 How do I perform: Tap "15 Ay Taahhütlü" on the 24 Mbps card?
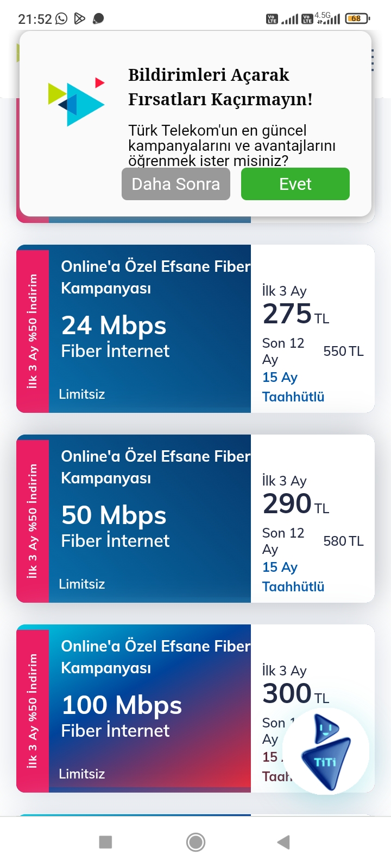pos(293,387)
